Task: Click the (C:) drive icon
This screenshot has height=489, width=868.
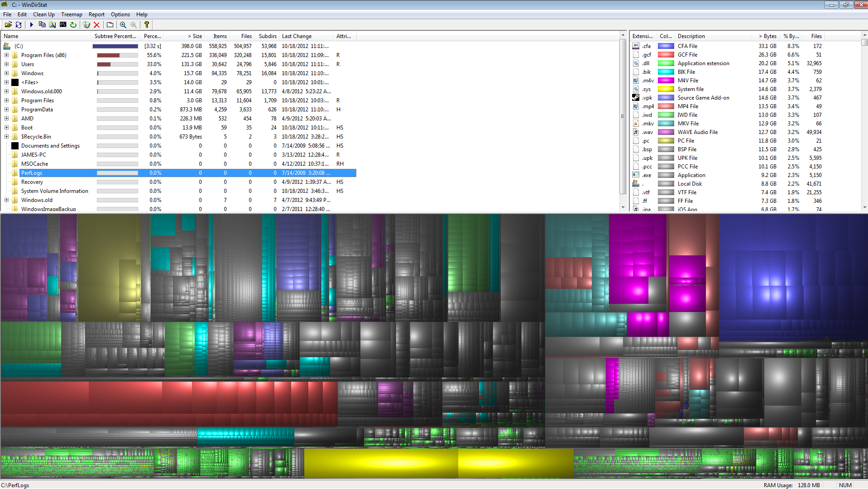Action: pyautogui.click(x=7, y=46)
